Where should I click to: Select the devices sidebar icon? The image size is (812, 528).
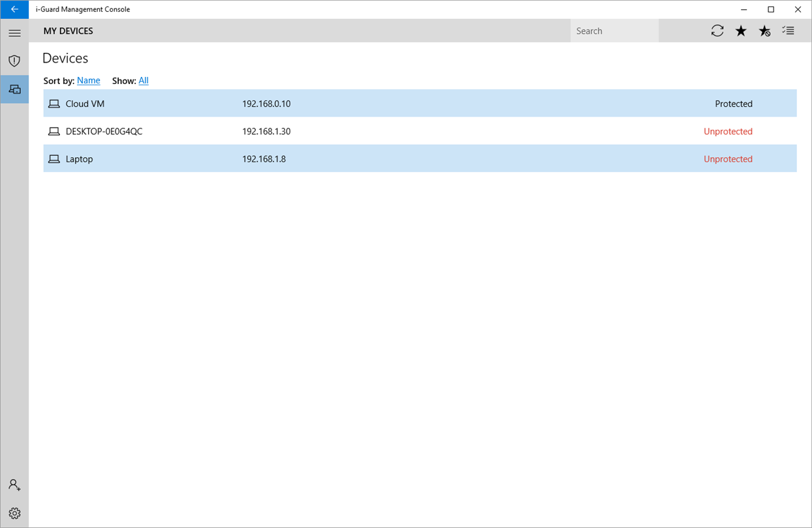(14, 89)
